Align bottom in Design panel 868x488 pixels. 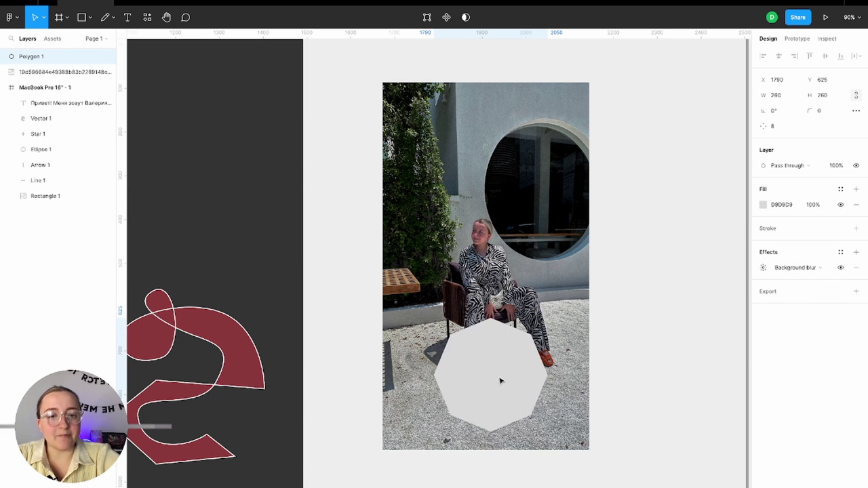(841, 56)
